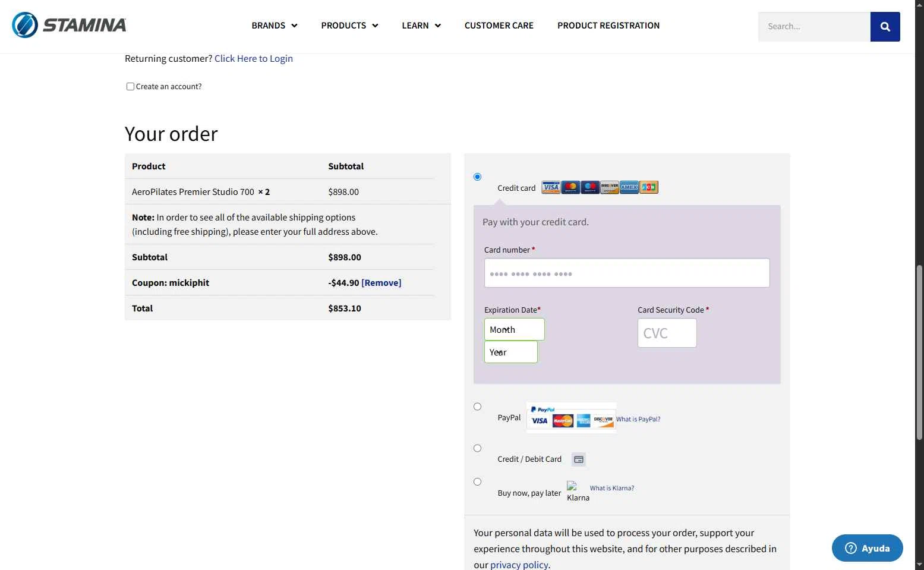Screen dimensions: 924x570
Task: Expand the Brands menu
Action: (274, 26)
